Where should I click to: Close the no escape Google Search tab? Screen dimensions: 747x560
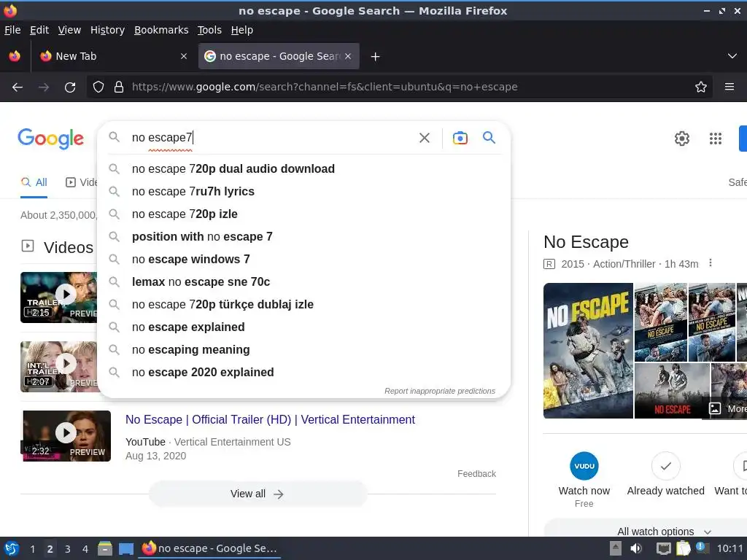pos(348,56)
